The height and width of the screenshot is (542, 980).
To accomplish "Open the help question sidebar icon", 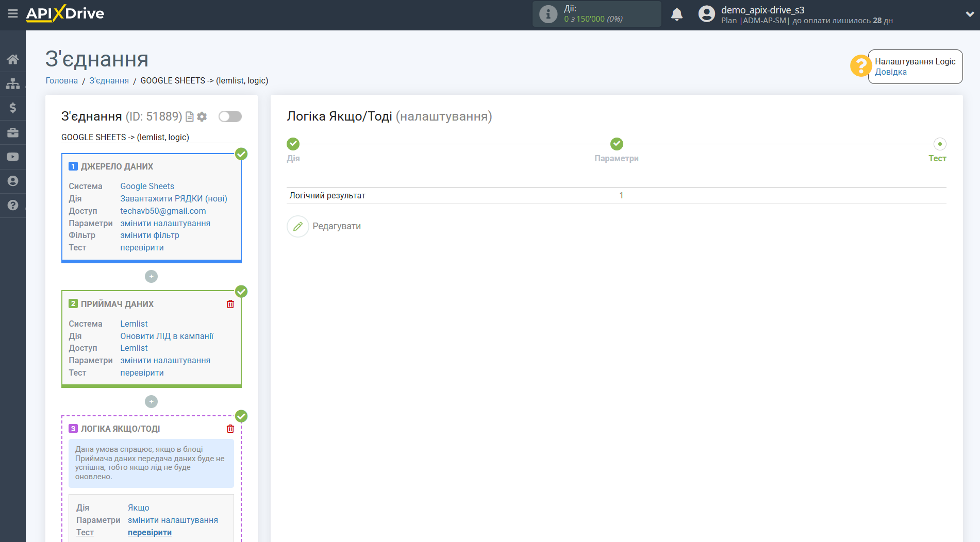I will click(13, 205).
